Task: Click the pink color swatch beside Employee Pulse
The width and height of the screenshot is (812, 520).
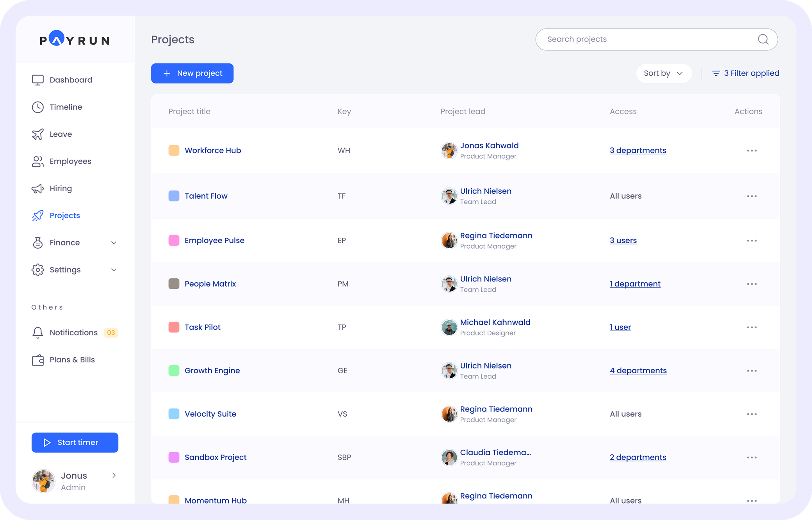Action: (174, 240)
